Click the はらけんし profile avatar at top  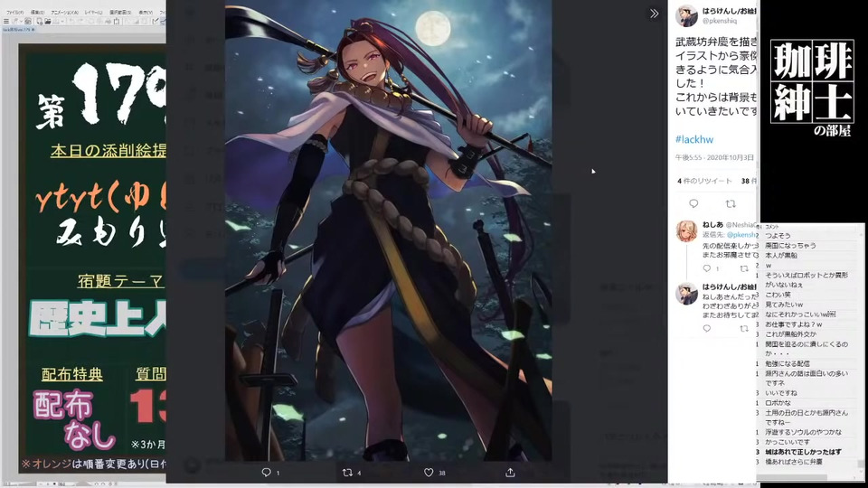click(686, 15)
